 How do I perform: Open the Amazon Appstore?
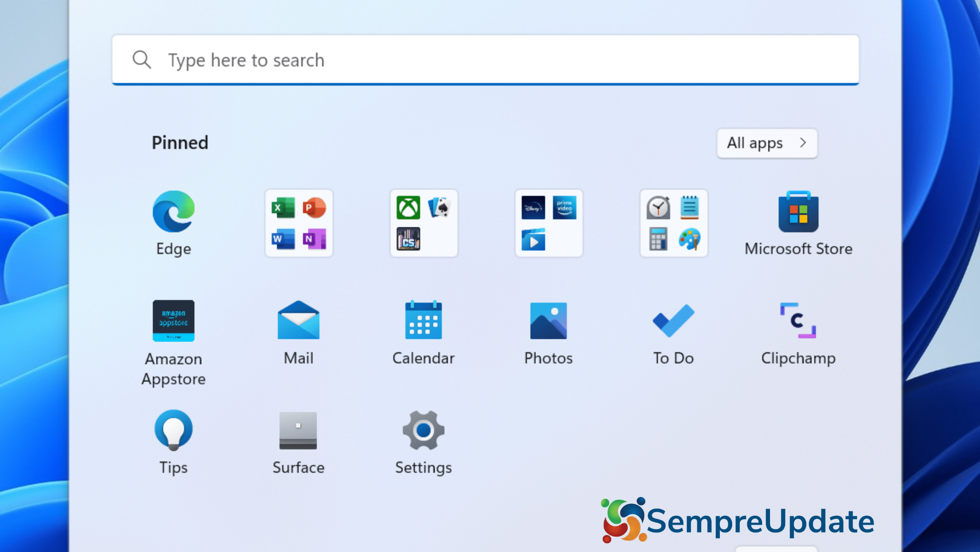[173, 343]
